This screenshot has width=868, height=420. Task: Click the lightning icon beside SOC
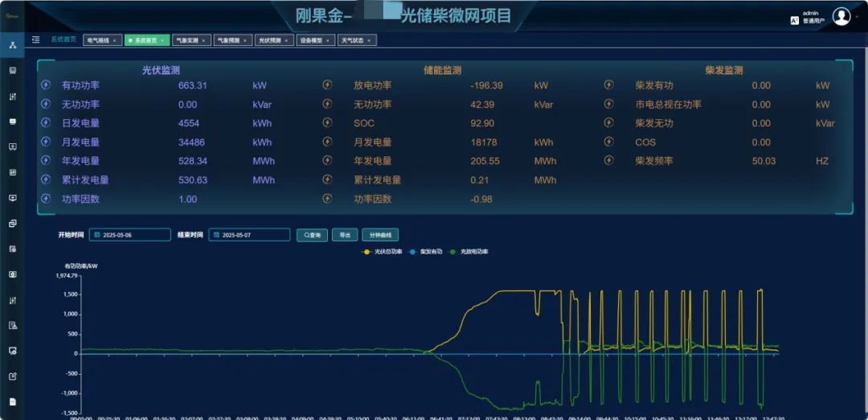tap(327, 123)
